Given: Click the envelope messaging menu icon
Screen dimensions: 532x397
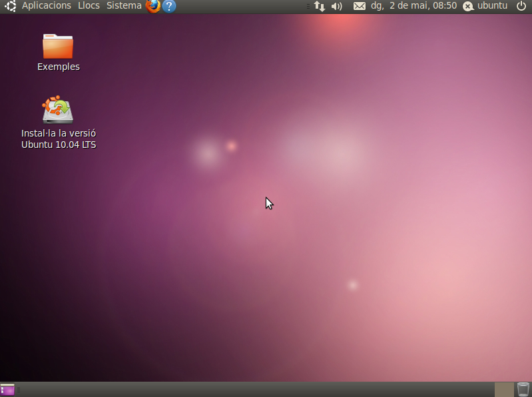Looking at the screenshot, I should pyautogui.click(x=360, y=6).
